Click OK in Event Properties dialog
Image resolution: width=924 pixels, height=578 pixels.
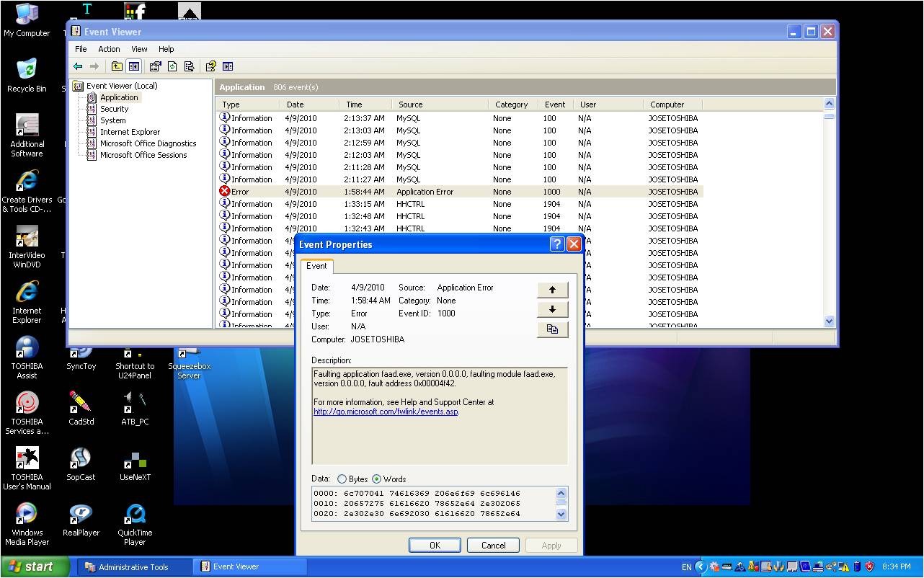click(435, 546)
